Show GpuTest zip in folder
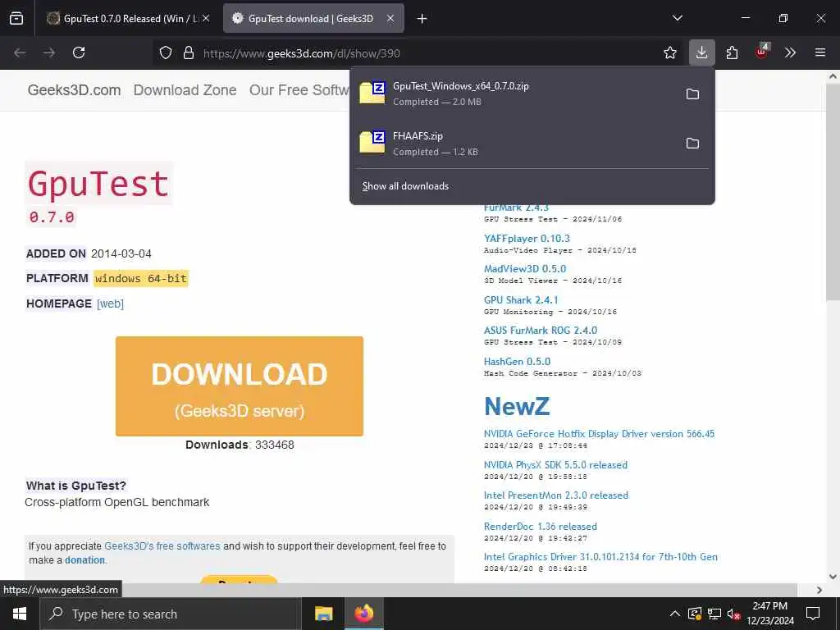The height and width of the screenshot is (630, 840). 692,94
